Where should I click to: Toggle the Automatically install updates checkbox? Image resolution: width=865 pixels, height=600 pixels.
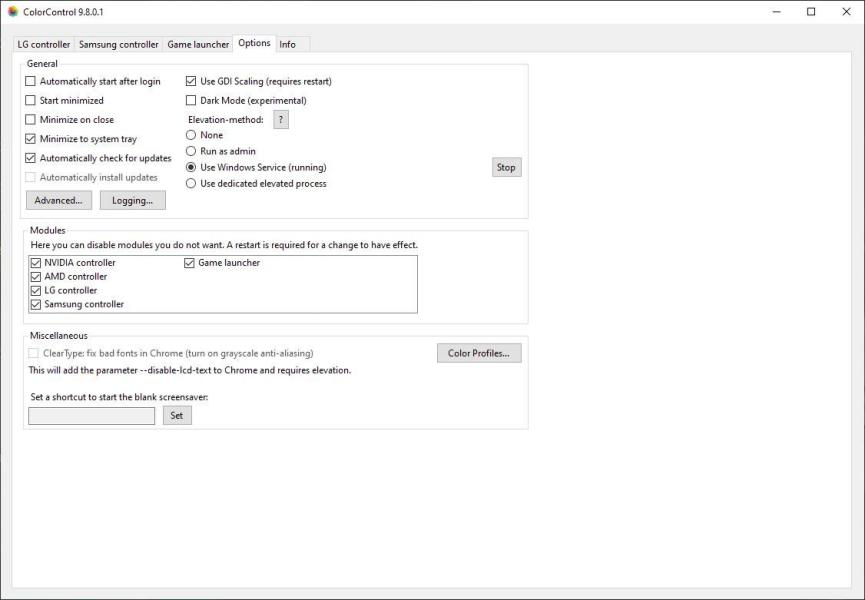(92, 178)
